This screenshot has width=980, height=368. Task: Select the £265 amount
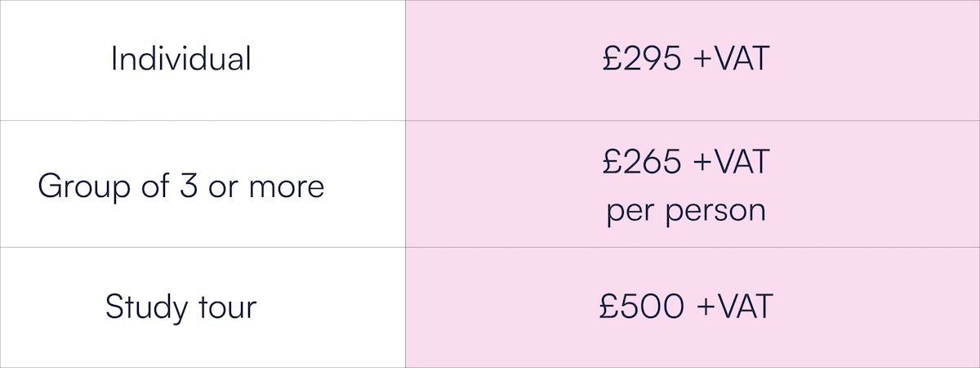coord(641,162)
